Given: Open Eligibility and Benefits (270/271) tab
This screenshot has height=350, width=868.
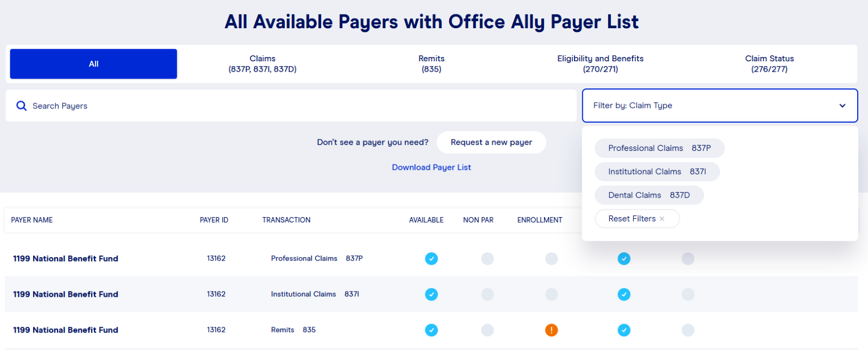Looking at the screenshot, I should pyautogui.click(x=600, y=64).
